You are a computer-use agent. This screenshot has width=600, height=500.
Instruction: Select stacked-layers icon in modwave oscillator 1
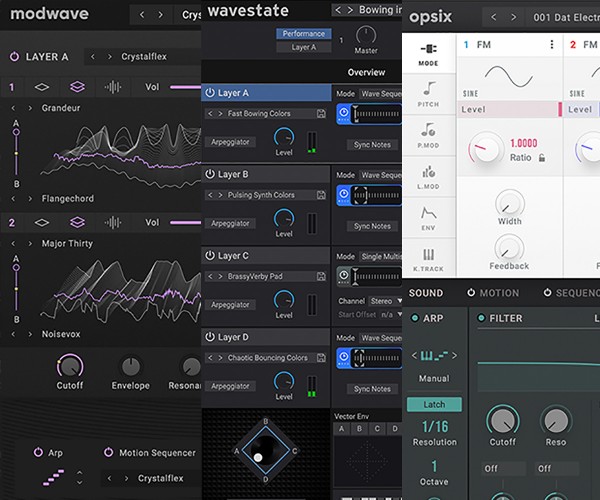[x=77, y=87]
